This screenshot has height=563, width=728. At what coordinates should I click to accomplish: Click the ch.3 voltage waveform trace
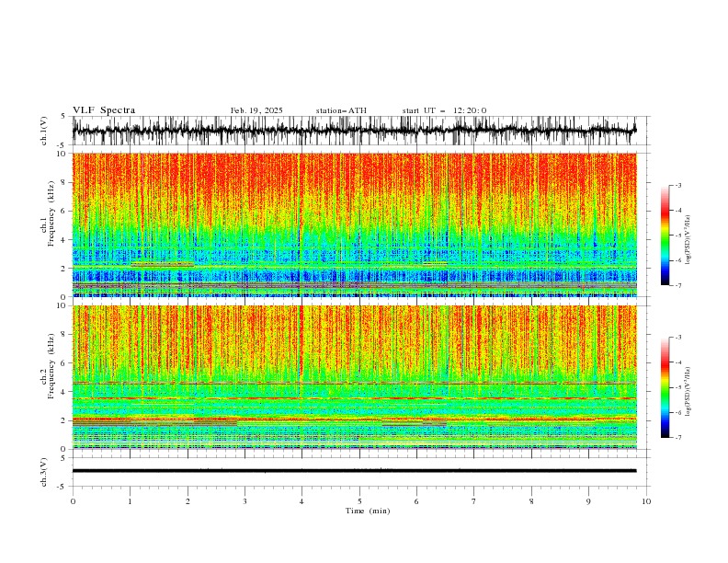click(x=354, y=471)
